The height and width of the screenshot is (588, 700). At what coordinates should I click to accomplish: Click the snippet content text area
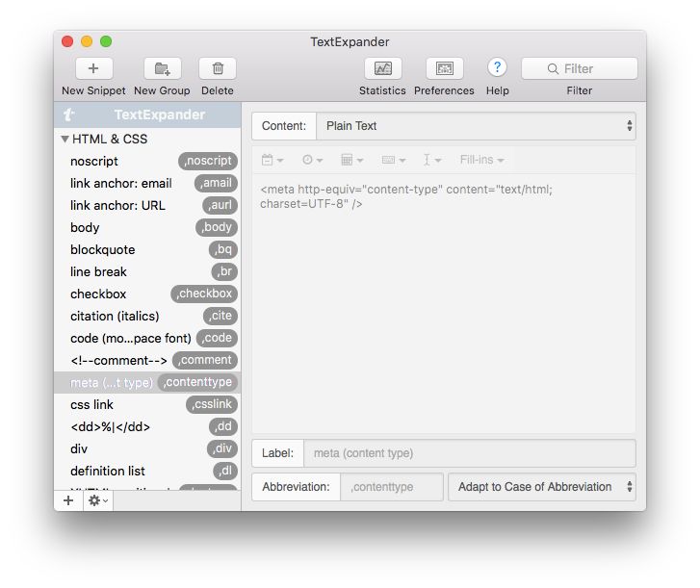coord(444,303)
